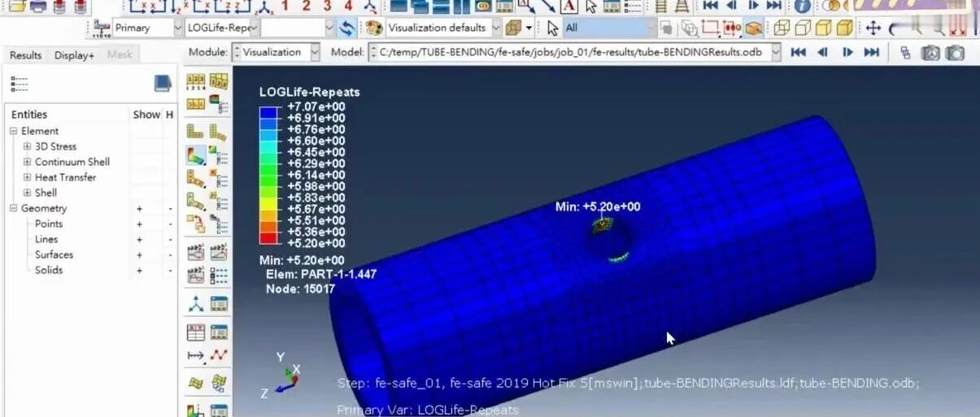The height and width of the screenshot is (417, 980).
Task: Click the red +5.20e+00 legend color band
Action: click(269, 237)
